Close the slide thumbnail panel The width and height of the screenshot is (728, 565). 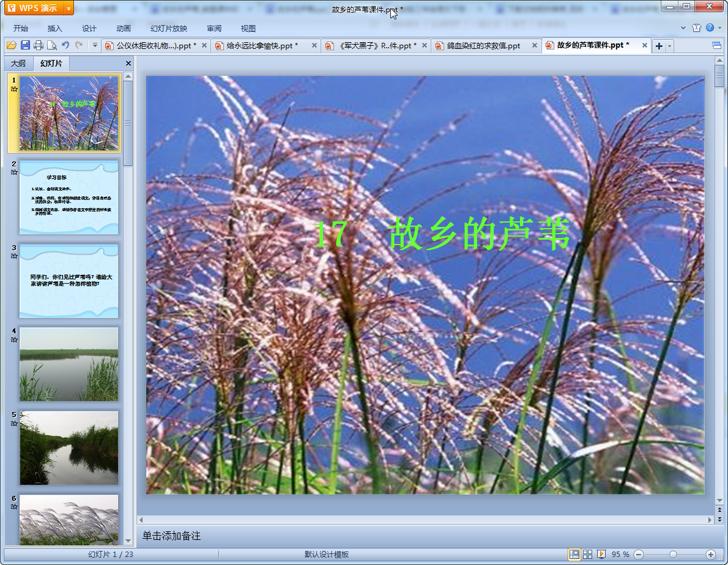click(x=128, y=64)
